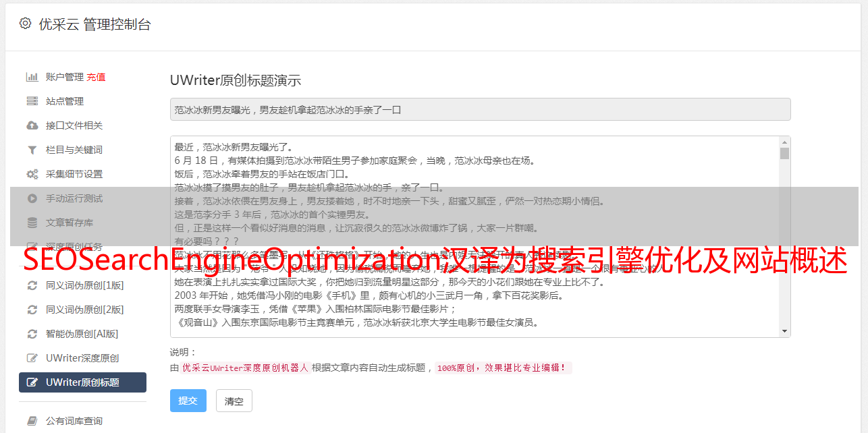Click the generated title field with 范冰冰新男友曝光
This screenshot has height=433, width=868.
click(x=480, y=109)
